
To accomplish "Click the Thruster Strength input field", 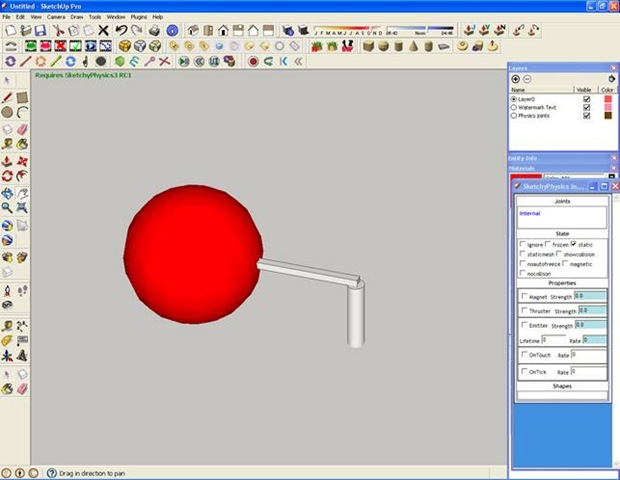I will [591, 311].
